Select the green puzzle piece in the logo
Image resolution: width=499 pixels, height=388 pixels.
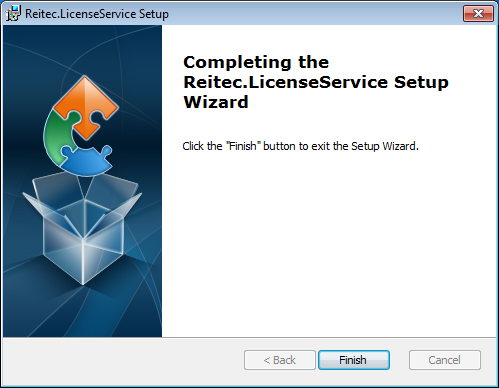click(x=59, y=138)
